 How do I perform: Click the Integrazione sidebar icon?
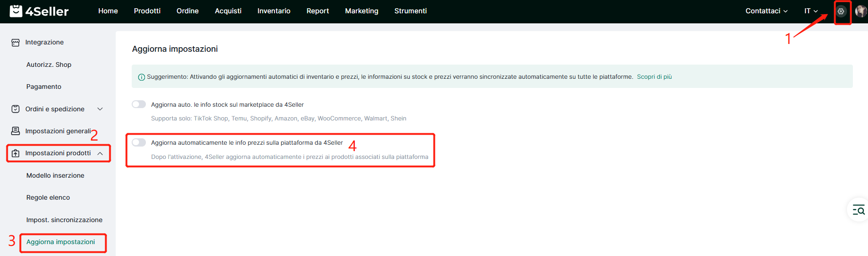pos(16,43)
